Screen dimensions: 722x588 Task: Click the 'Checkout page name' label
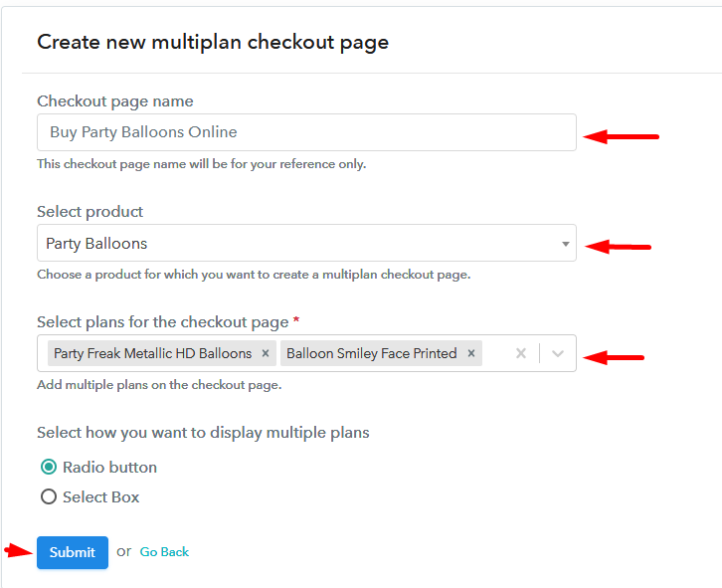(x=114, y=100)
